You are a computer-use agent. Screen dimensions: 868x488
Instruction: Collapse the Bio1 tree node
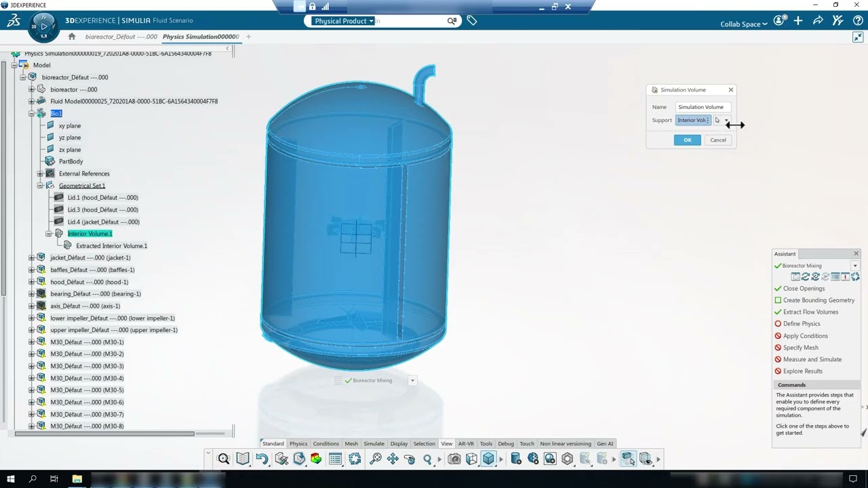(x=31, y=114)
